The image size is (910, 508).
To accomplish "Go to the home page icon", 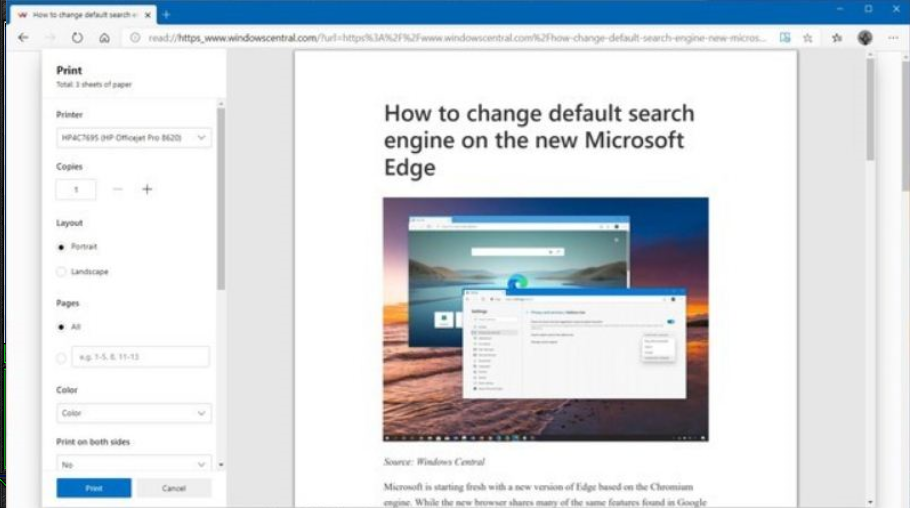I will point(104,38).
